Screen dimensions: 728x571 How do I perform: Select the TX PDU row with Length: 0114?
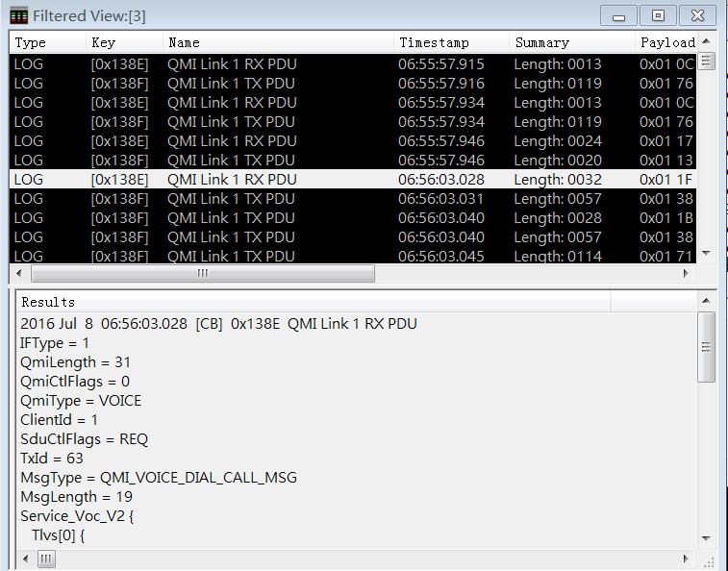click(x=353, y=256)
